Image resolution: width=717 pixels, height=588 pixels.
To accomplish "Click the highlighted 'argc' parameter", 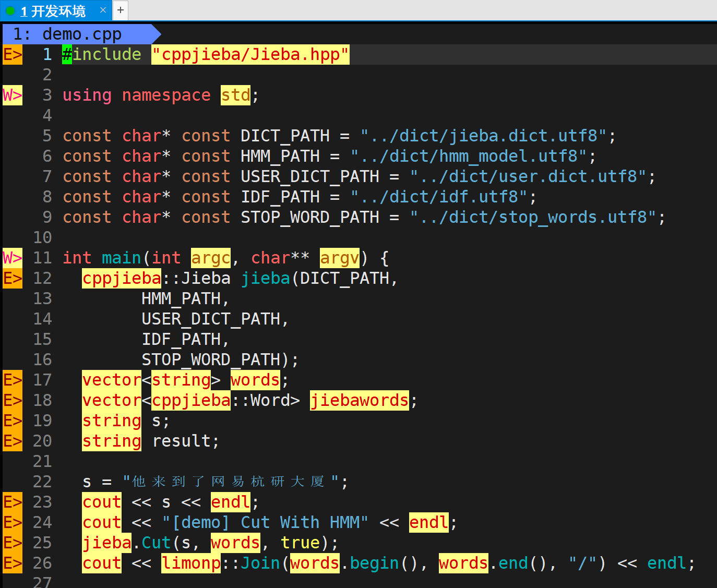I will tap(211, 258).
